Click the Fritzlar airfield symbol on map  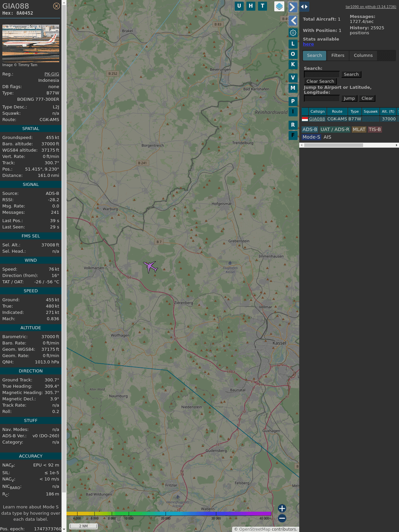pos(178,497)
